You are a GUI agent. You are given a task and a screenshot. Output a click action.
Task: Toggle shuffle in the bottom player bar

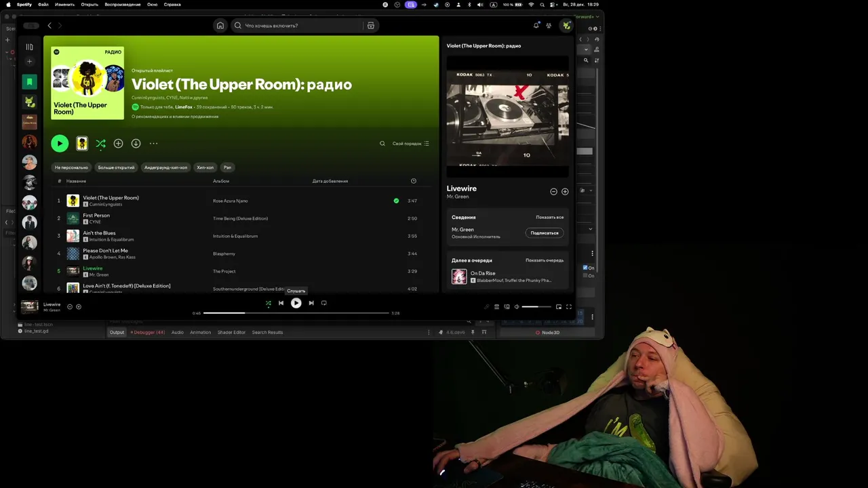[268, 303]
